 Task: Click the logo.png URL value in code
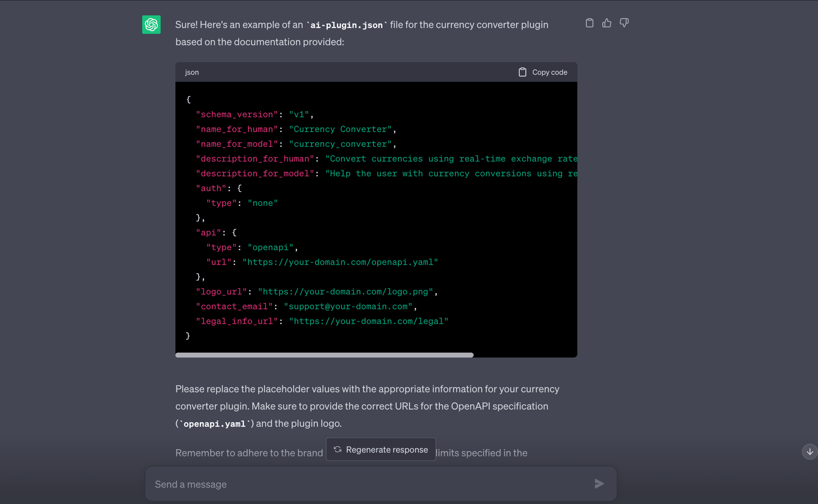coord(345,292)
